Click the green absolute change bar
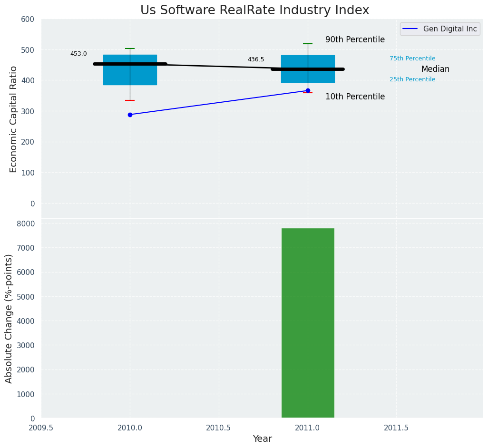 click(x=308, y=323)
